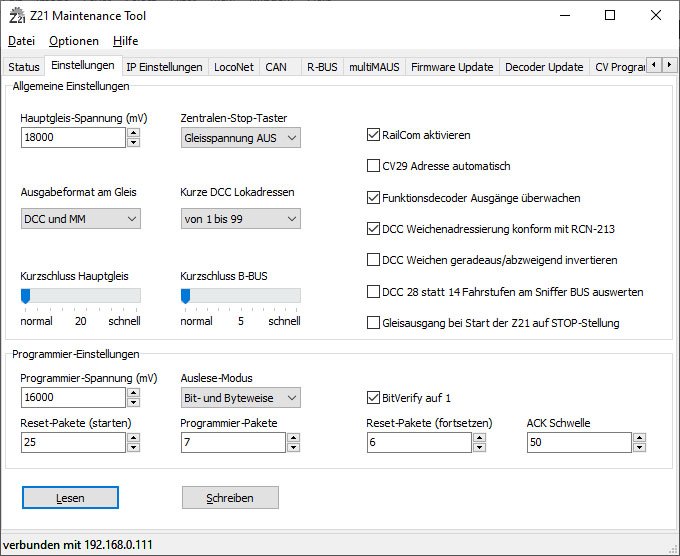The width and height of the screenshot is (680, 556).
Task: Open the Hilfe menu
Action: [x=125, y=41]
